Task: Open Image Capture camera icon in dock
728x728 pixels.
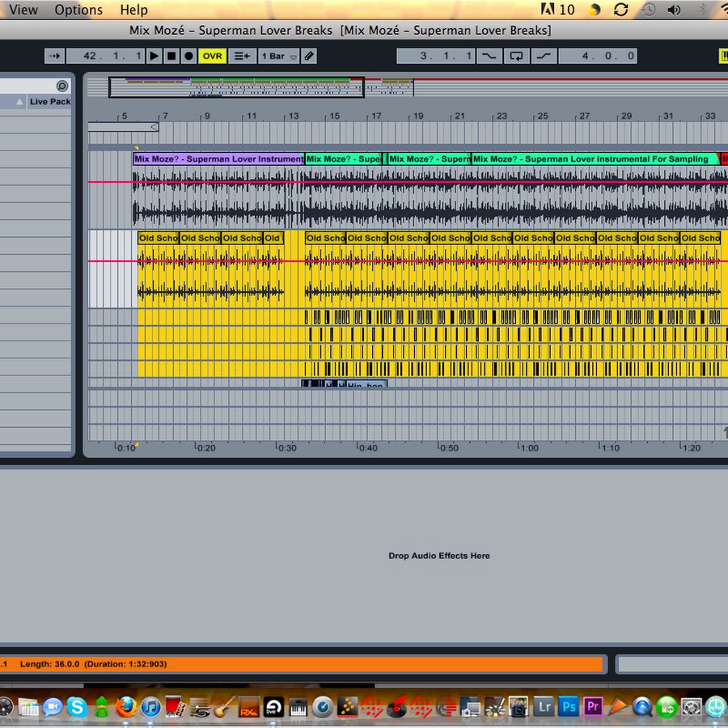Action: 519,707
